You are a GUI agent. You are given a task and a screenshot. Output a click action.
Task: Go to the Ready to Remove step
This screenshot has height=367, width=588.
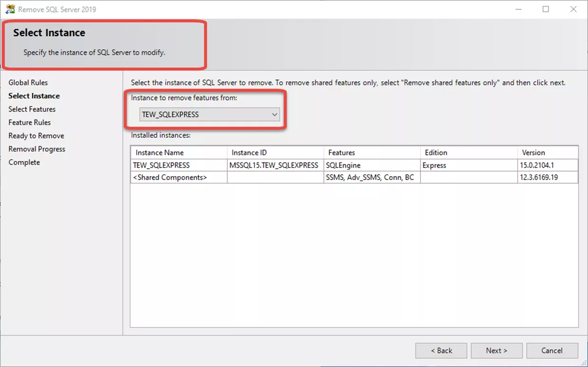pyautogui.click(x=36, y=136)
